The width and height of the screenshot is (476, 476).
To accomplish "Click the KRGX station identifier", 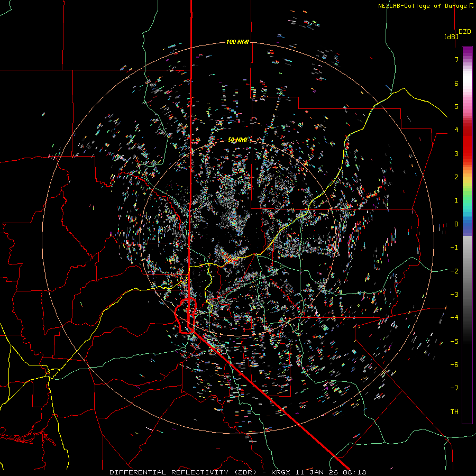I will click(x=281, y=472).
